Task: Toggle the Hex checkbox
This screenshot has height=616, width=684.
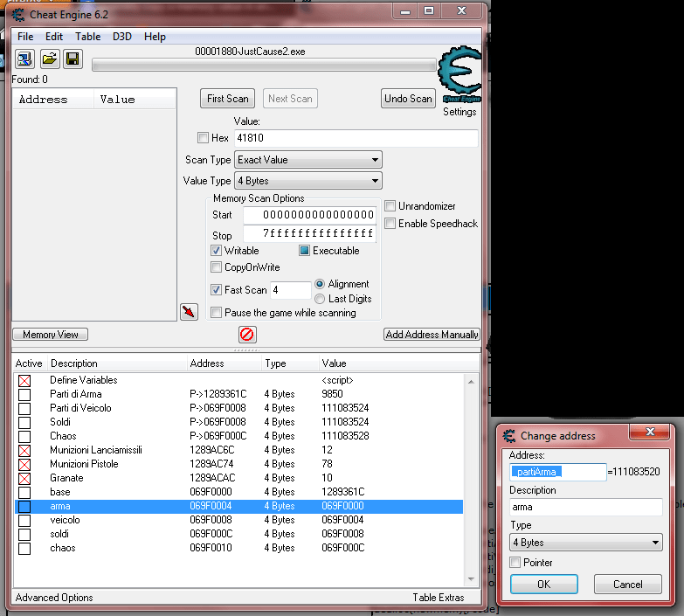Action: [x=203, y=138]
